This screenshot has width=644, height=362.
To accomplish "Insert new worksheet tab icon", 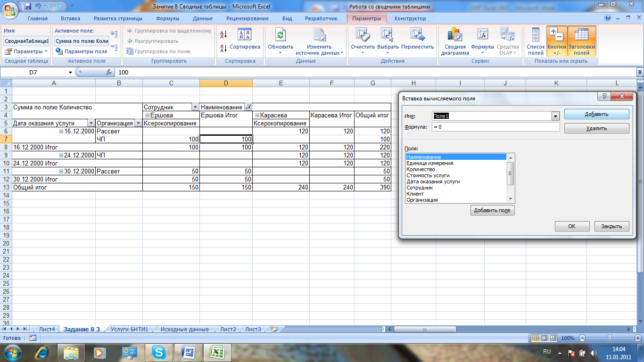I will [x=274, y=329].
